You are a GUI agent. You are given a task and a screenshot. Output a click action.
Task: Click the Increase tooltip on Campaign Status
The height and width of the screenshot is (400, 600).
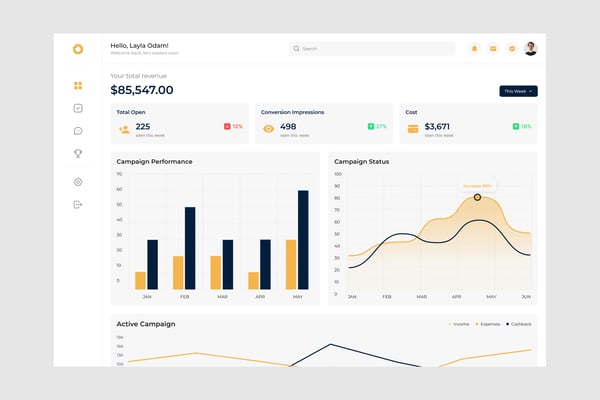point(477,186)
